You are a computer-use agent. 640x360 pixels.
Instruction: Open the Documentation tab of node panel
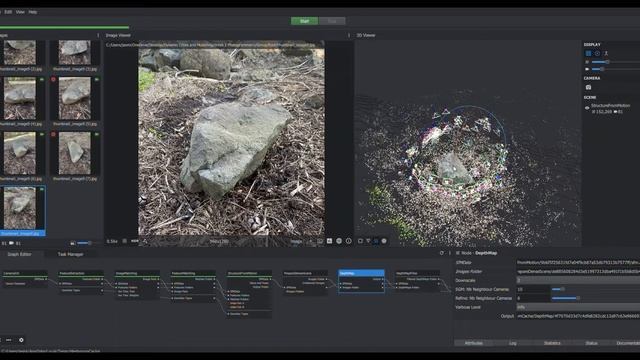point(628,343)
